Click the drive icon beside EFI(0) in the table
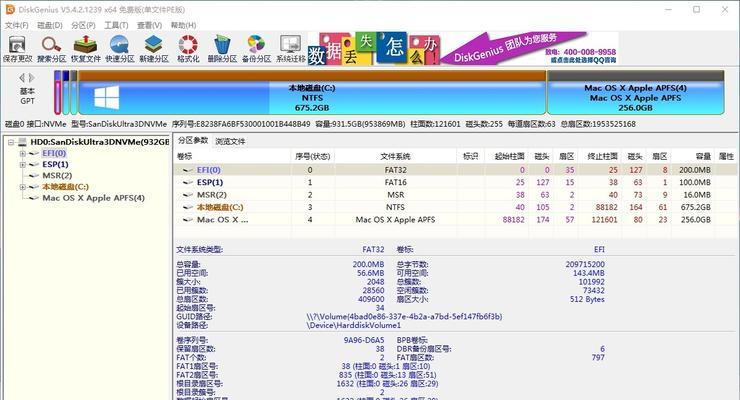The image size is (740, 400). (x=188, y=170)
